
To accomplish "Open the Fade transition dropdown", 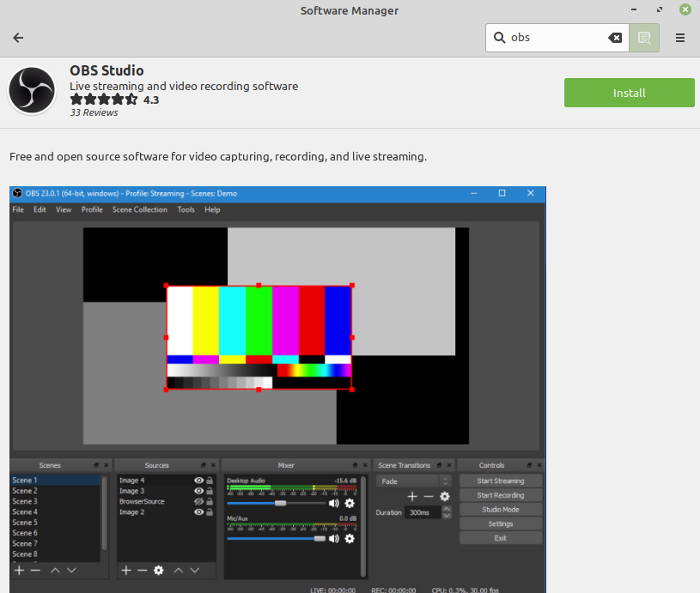I will [x=445, y=481].
